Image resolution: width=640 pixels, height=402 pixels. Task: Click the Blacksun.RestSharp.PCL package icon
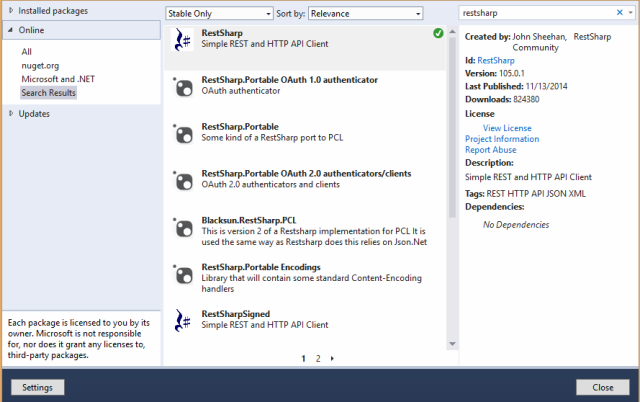[183, 228]
